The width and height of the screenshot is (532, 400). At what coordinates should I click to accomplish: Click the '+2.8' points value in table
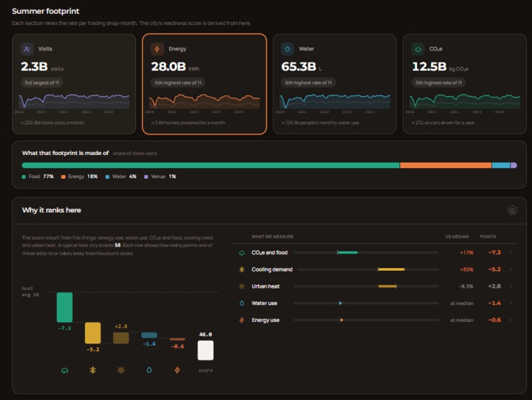(494, 286)
